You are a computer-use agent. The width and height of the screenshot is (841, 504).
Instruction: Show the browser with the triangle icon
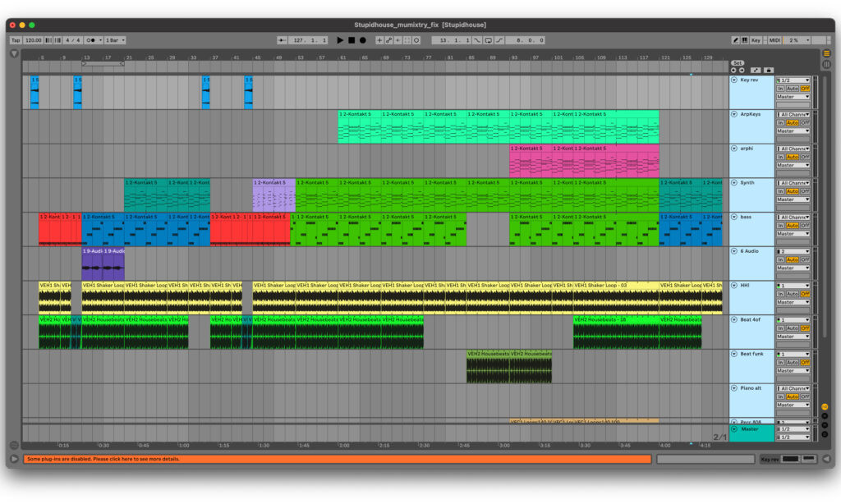pos(15,53)
